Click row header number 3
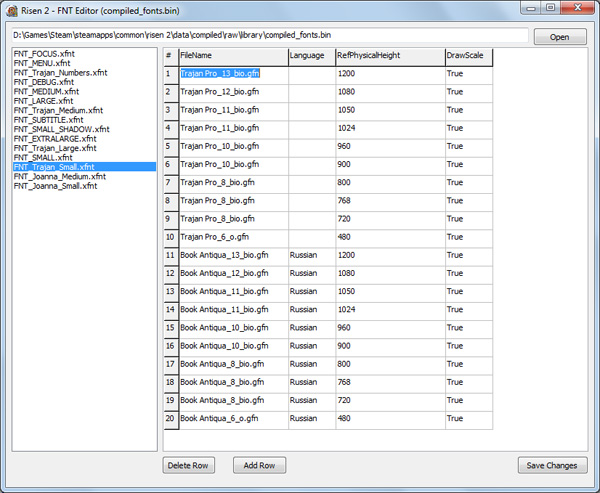The height and width of the screenshot is (493, 600). 171,112
